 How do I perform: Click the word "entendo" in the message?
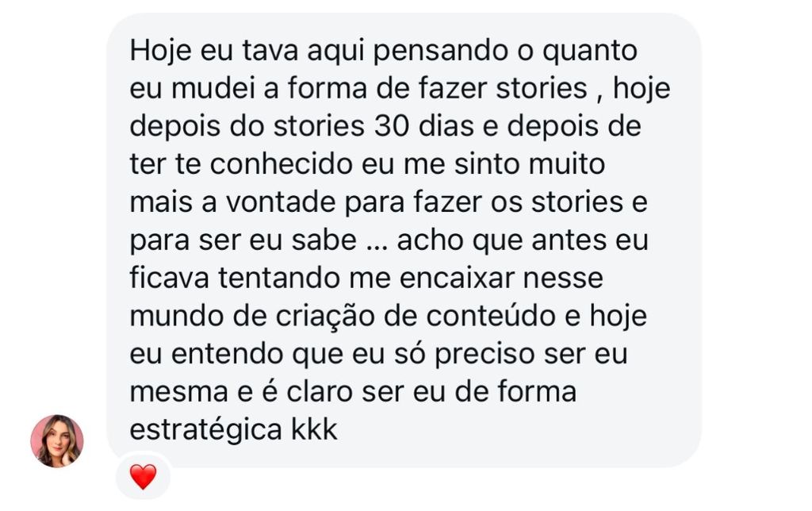[x=228, y=353]
